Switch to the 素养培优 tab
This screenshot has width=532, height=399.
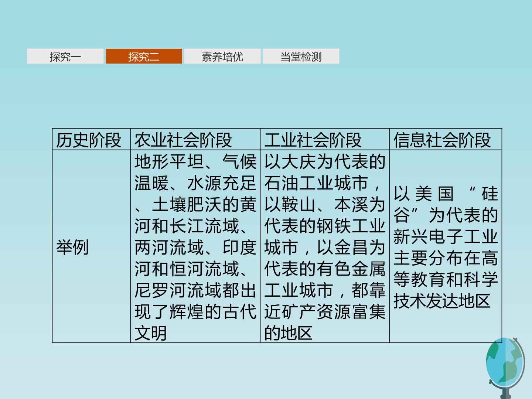222,57
